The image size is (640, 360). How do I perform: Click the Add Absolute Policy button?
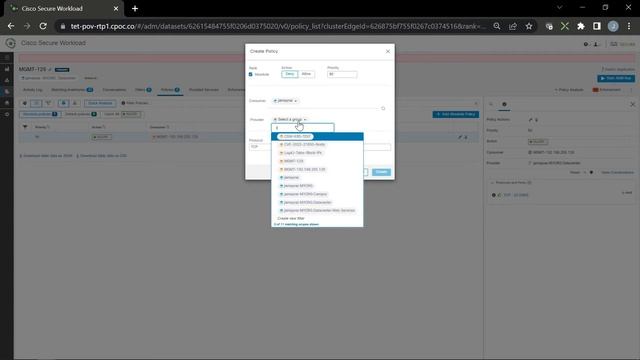456,114
